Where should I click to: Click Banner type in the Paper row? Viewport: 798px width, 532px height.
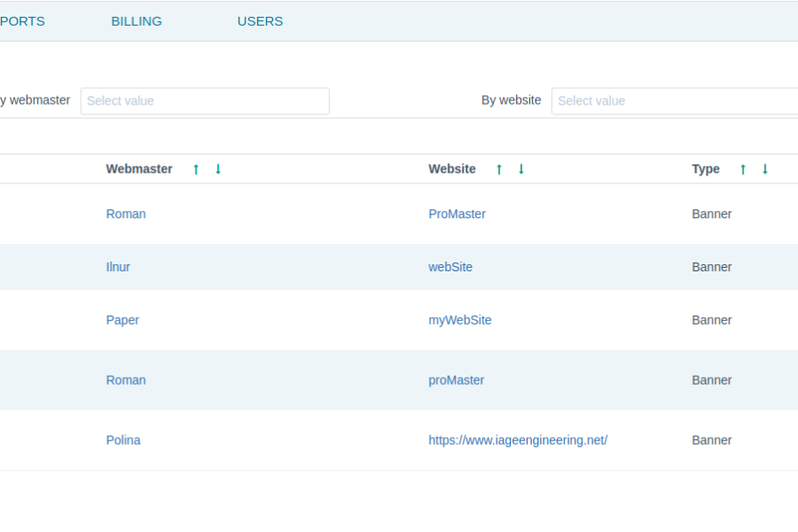(711, 320)
